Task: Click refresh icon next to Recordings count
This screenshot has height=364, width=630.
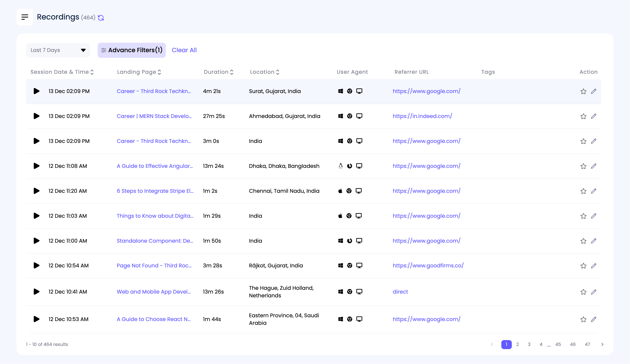Action: click(101, 17)
